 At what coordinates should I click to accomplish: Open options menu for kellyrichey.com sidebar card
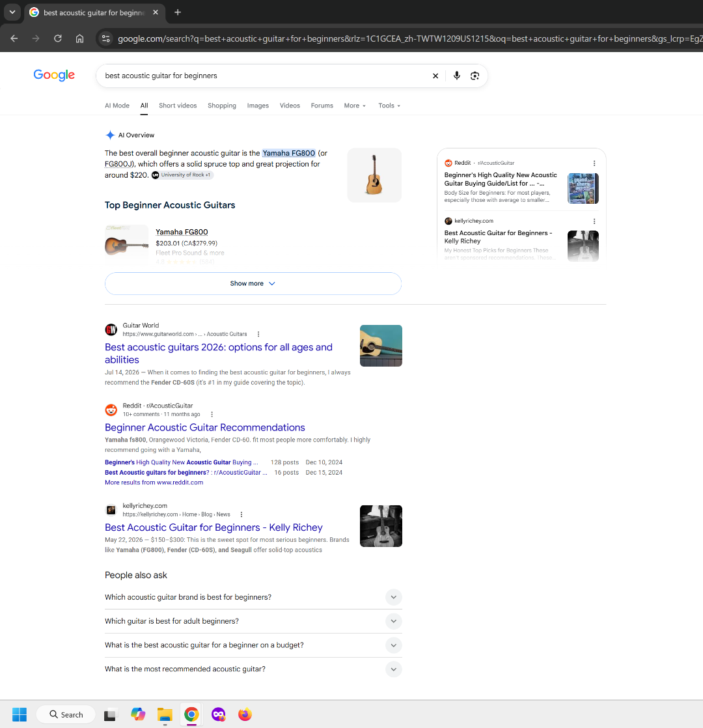click(594, 221)
